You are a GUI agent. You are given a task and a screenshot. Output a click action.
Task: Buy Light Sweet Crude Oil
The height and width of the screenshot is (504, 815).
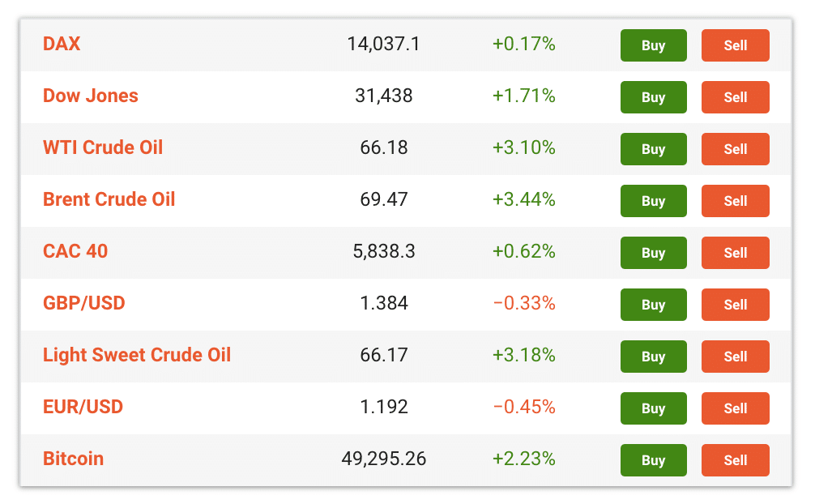pyautogui.click(x=653, y=357)
